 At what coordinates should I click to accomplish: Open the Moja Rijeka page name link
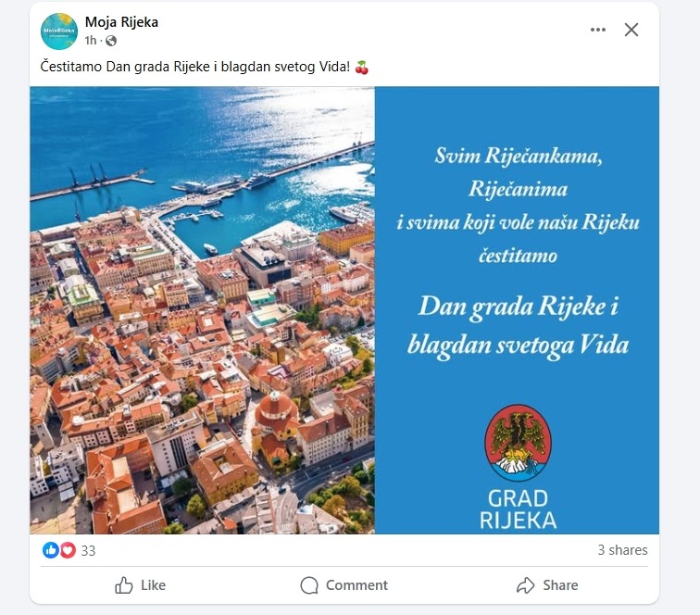tap(121, 22)
